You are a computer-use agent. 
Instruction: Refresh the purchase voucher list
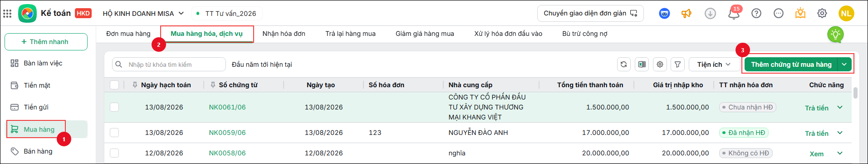coord(624,65)
